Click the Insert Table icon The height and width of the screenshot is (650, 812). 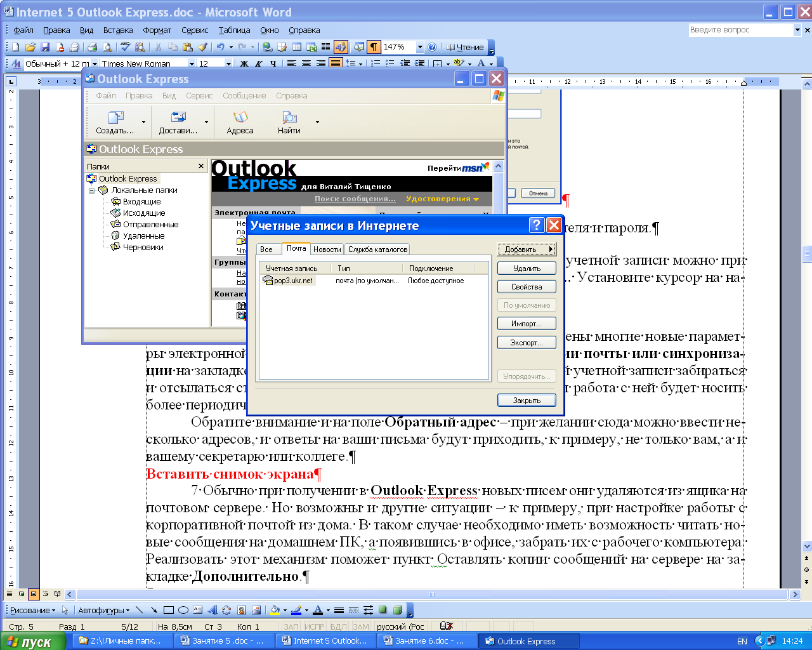(296, 47)
